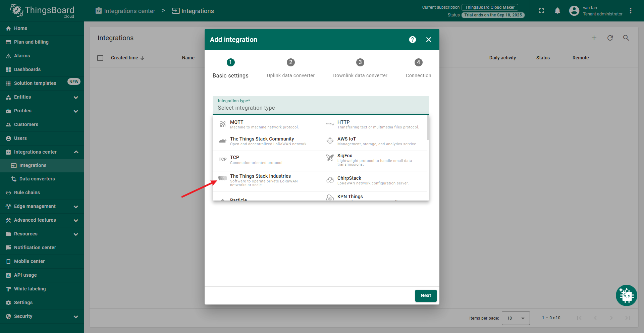Open Mobile center
Screen dimensions: 644x333
(x=42, y=261)
